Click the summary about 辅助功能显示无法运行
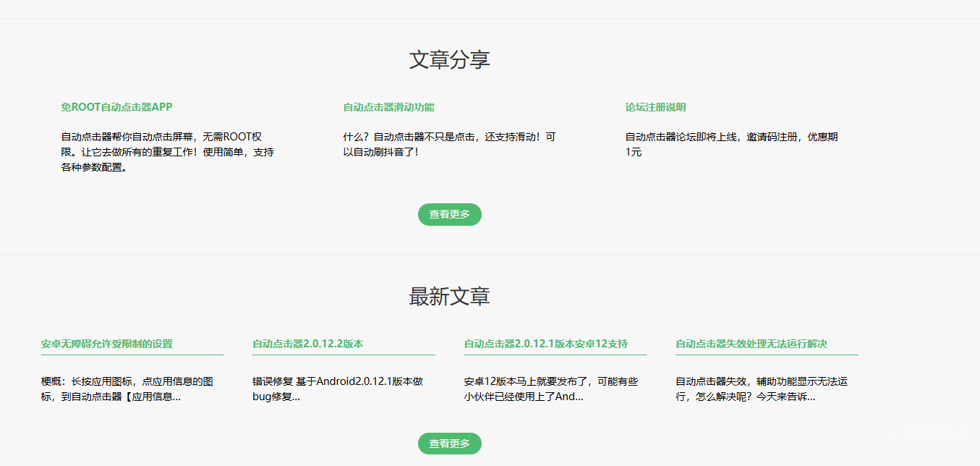980x466 pixels. (762, 389)
